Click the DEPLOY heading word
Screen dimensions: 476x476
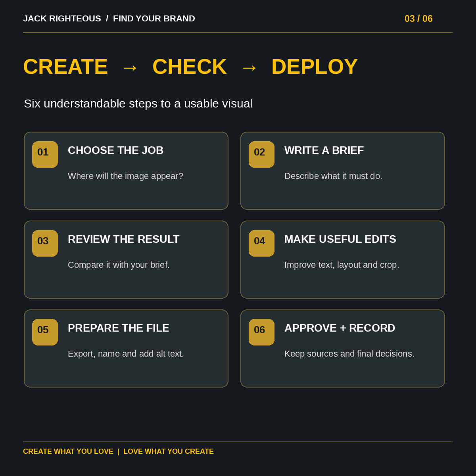point(315,67)
